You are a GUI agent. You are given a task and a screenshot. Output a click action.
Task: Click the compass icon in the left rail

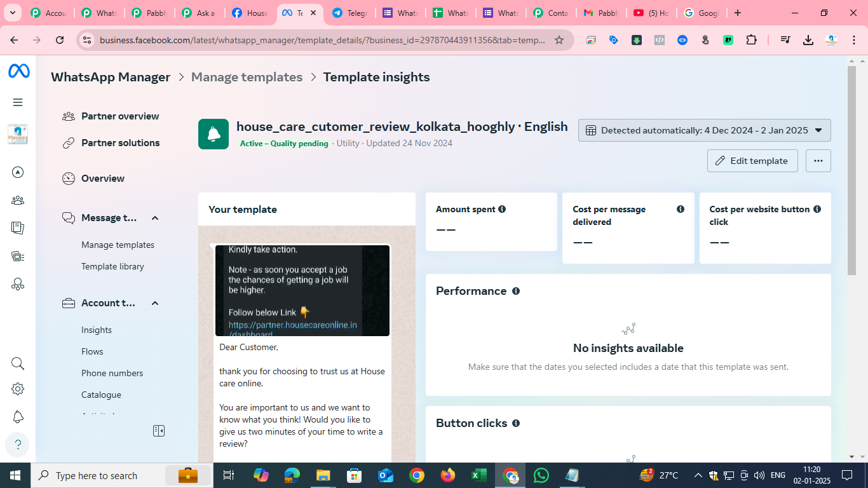coord(18,172)
